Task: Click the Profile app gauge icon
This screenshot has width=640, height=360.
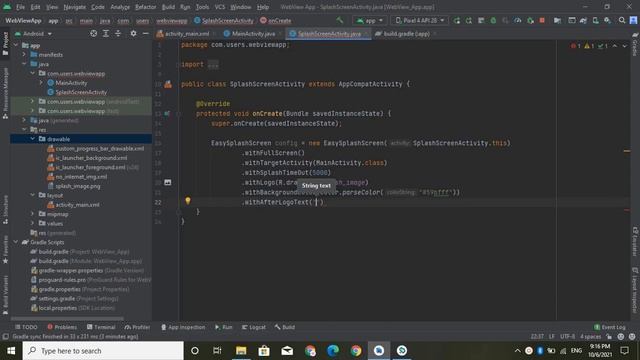Action: point(518,20)
